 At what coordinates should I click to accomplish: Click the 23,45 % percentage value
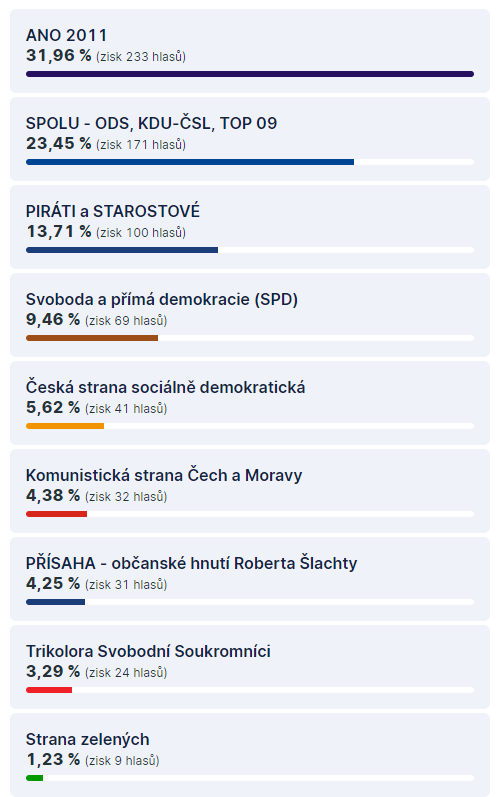click(58, 143)
